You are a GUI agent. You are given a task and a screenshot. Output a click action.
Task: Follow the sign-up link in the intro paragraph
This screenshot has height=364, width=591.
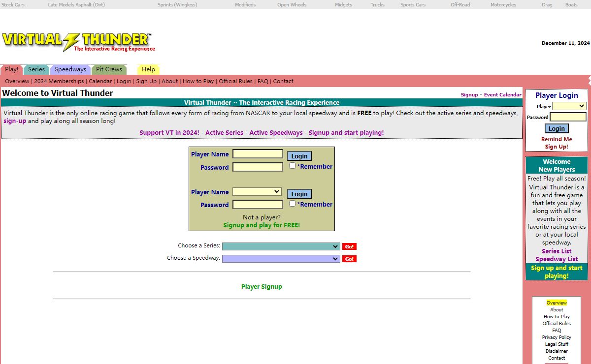pyautogui.click(x=15, y=121)
